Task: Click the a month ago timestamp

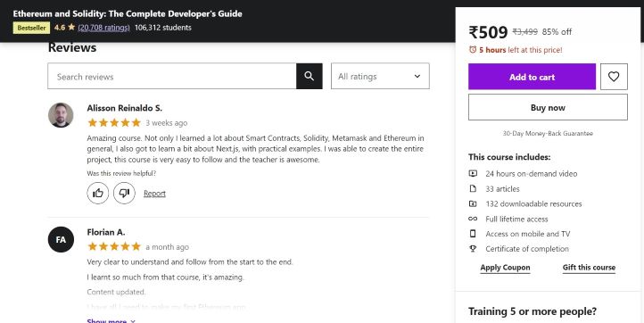Action: tap(167, 247)
